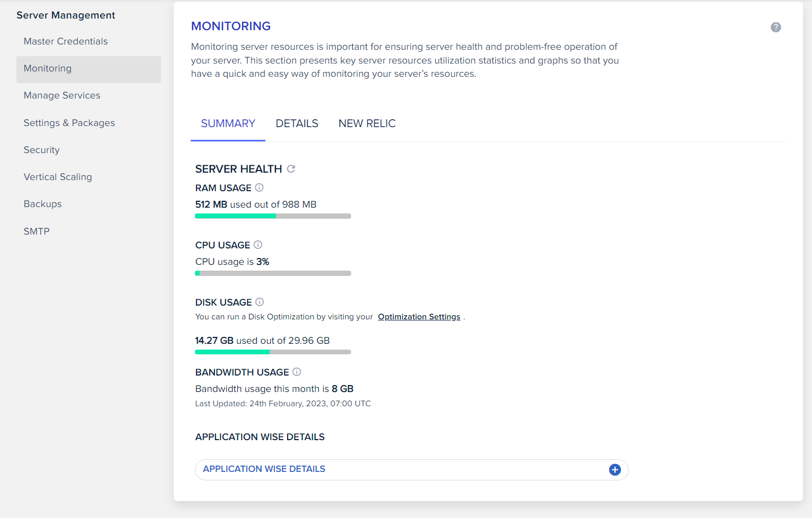Open the SMTP section
Screen dimensions: 812x518
(37, 231)
